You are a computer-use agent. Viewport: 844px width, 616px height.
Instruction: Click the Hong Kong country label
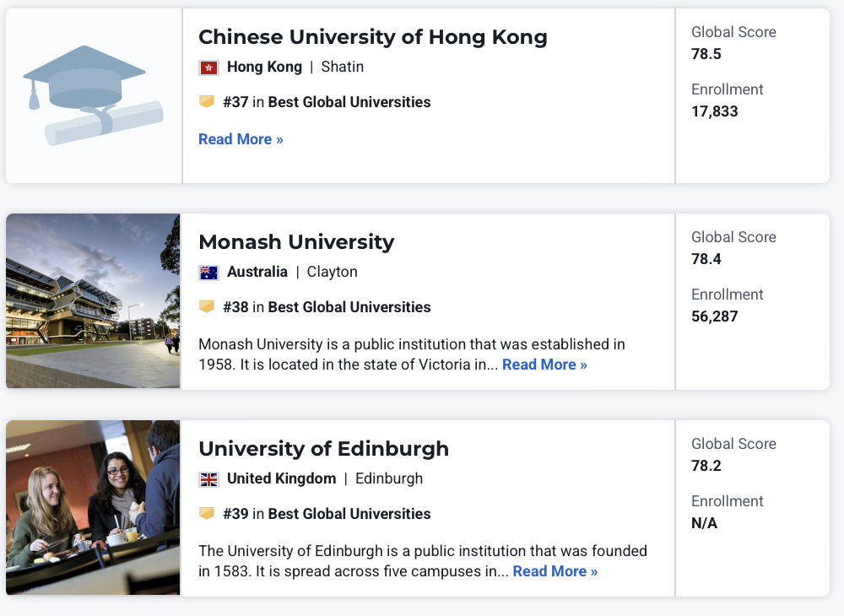[264, 67]
